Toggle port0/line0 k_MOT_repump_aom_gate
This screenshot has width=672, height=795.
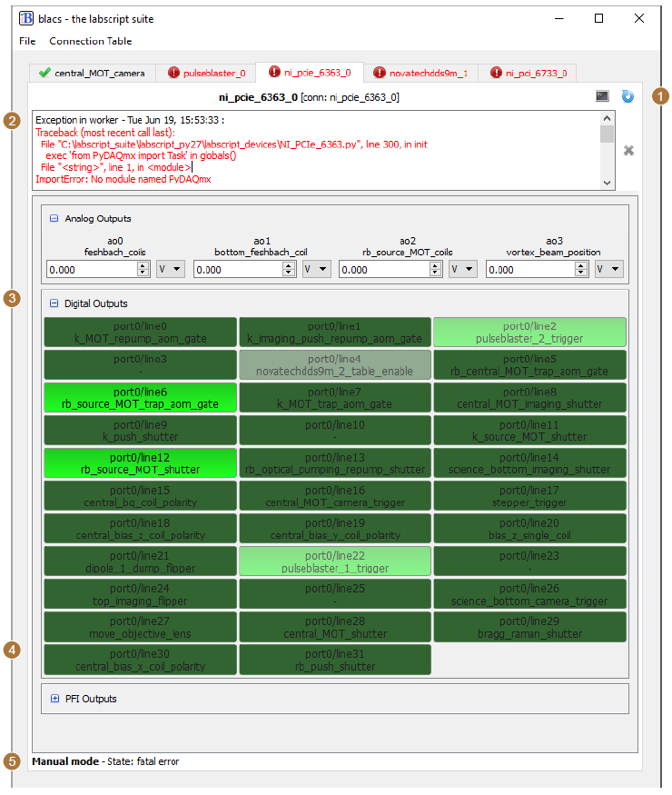[141, 333]
